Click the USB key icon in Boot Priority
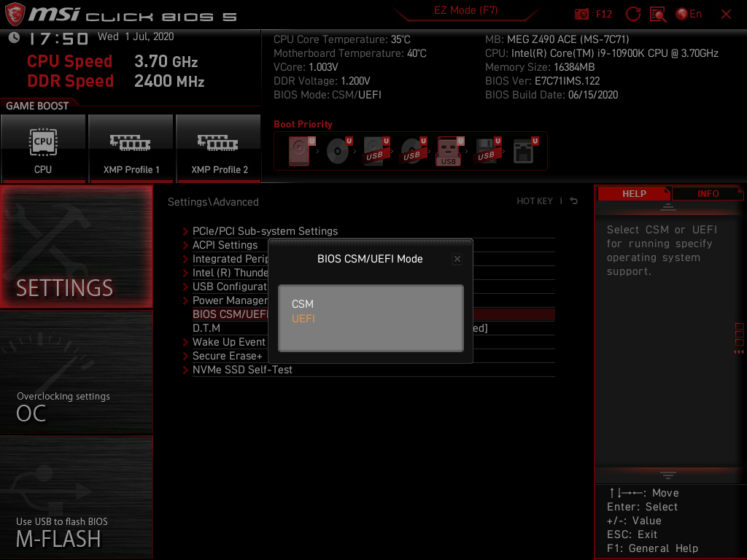The image size is (747, 560). click(448, 152)
